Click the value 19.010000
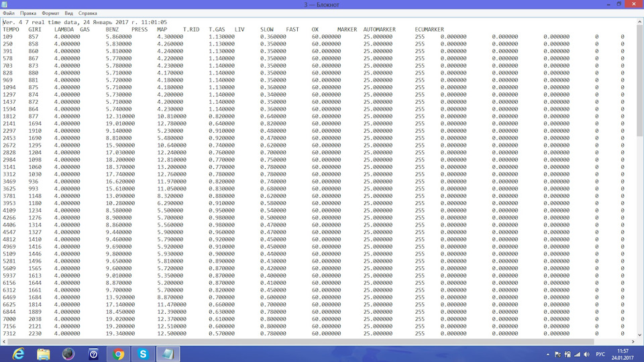 click(120, 123)
